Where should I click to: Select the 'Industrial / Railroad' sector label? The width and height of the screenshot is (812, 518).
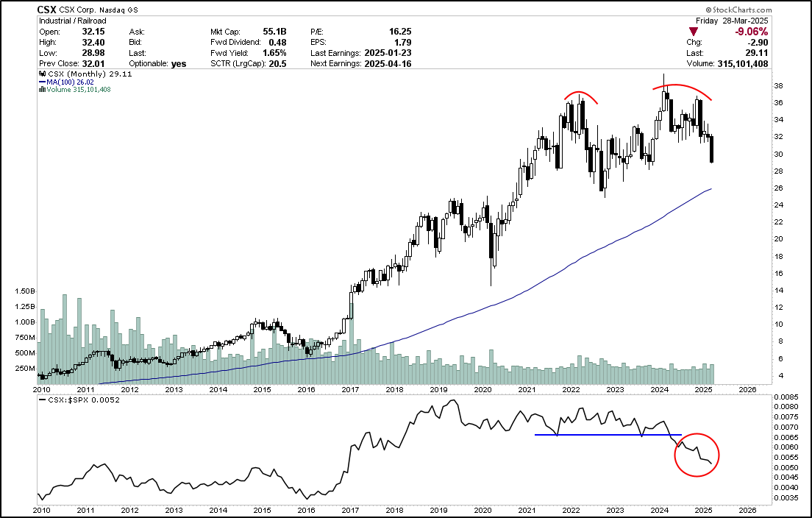pos(73,21)
